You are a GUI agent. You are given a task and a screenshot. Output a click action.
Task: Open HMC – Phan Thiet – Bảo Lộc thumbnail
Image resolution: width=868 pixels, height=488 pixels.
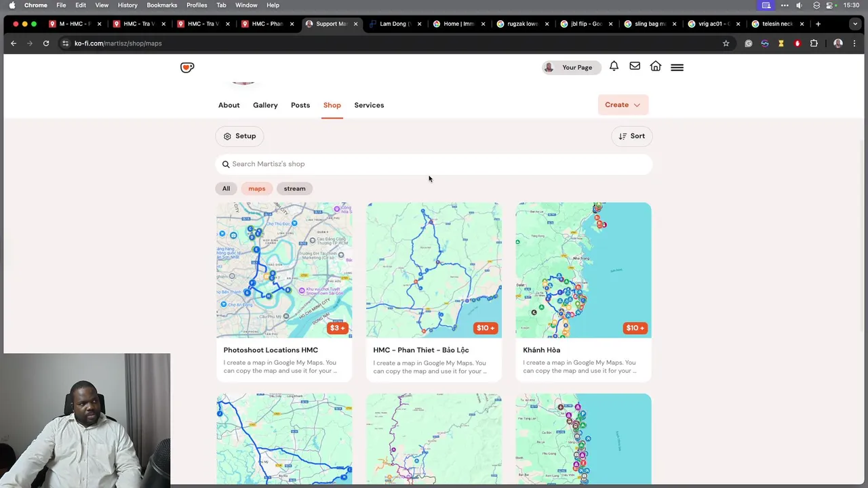point(434,270)
